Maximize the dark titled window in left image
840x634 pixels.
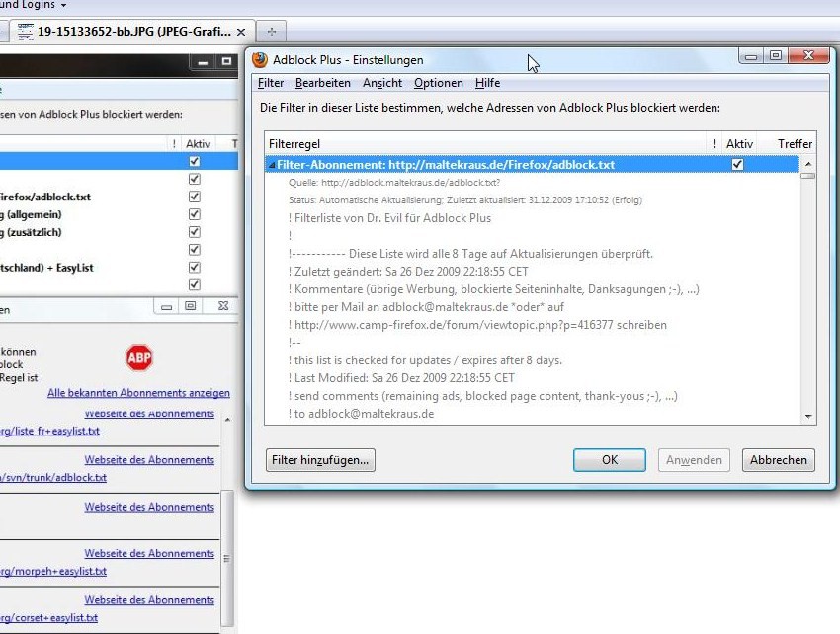[x=226, y=61]
